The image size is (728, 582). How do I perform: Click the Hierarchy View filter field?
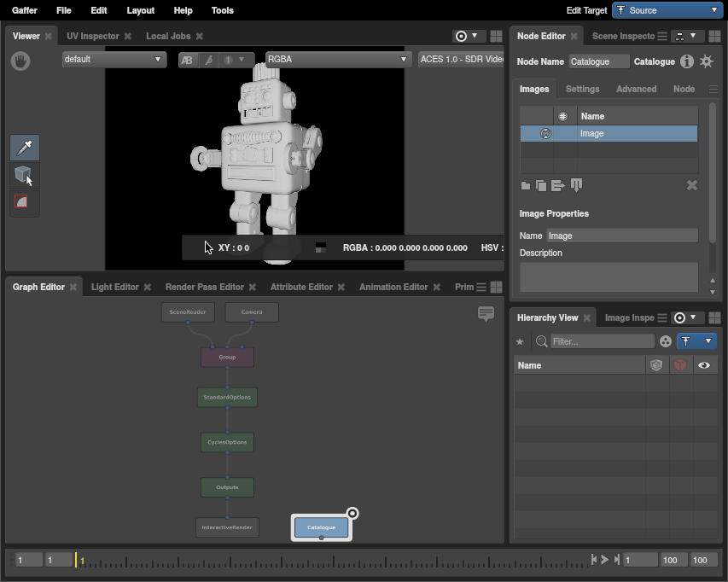(x=602, y=341)
